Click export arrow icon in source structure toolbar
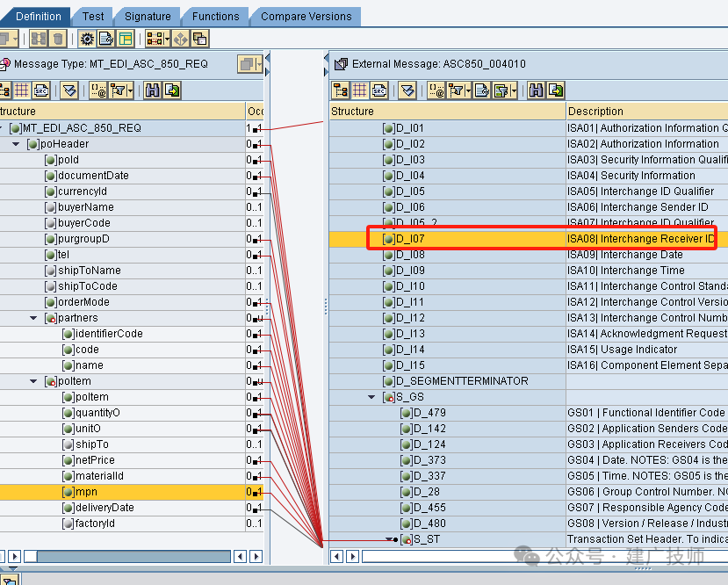 point(172,90)
